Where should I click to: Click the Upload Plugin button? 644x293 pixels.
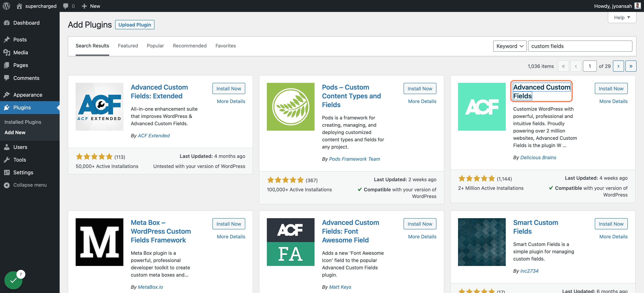(x=135, y=25)
